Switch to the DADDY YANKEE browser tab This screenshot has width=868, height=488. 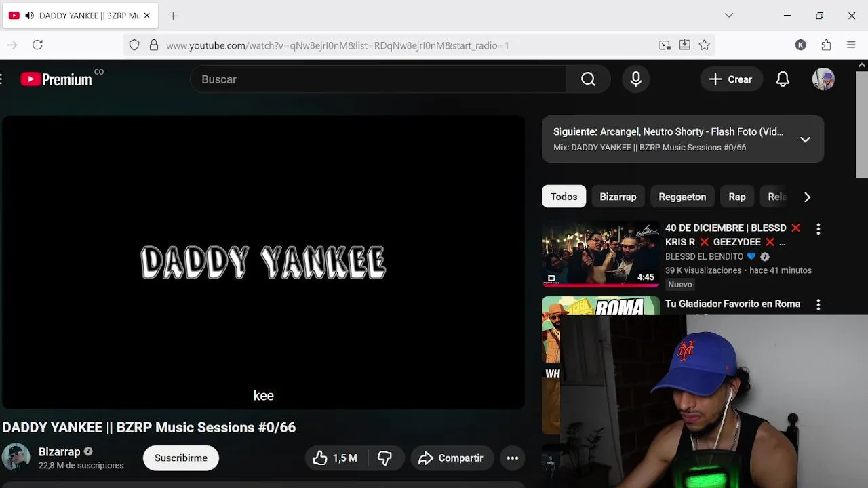80,16
